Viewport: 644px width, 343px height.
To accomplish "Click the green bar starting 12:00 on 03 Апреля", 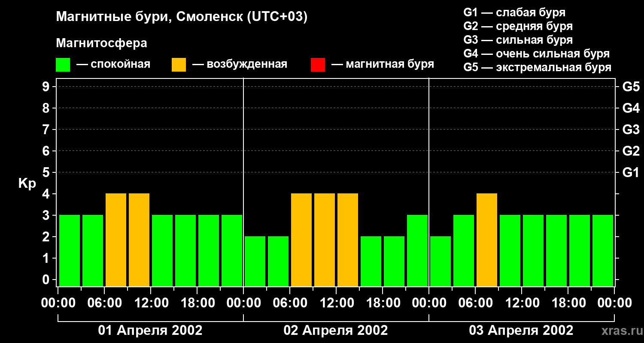I will (x=533, y=250).
